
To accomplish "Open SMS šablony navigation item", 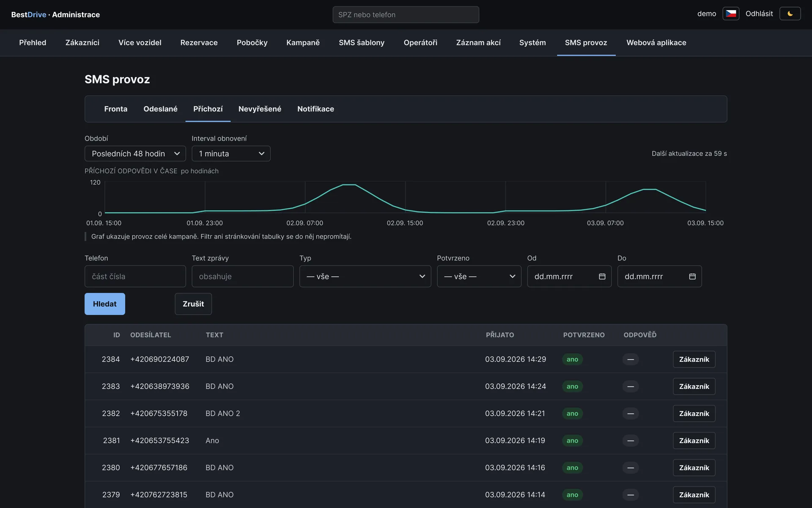I will (361, 43).
